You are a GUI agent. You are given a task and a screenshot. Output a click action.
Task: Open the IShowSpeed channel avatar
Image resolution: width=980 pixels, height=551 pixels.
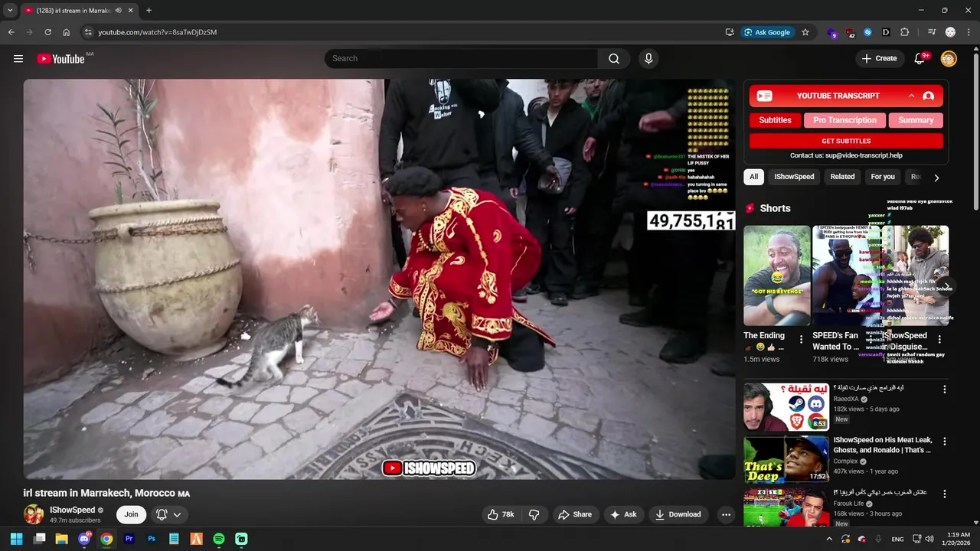[x=34, y=514]
